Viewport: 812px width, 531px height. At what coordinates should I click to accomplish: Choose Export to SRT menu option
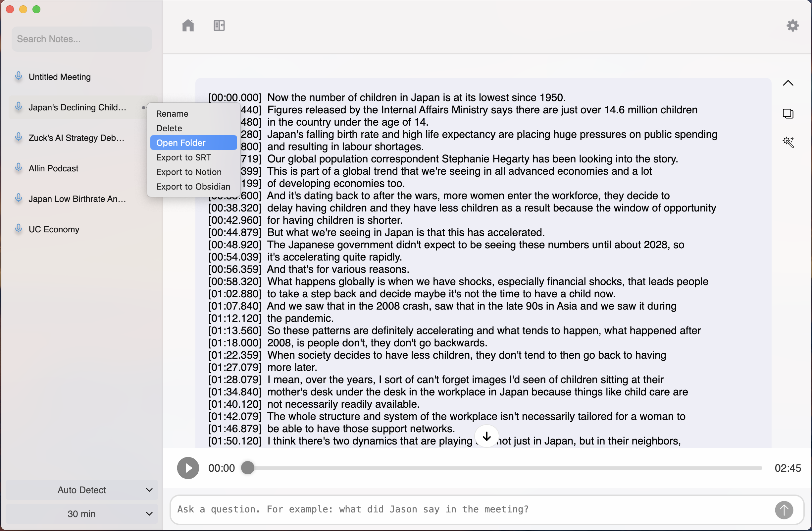[x=184, y=157]
